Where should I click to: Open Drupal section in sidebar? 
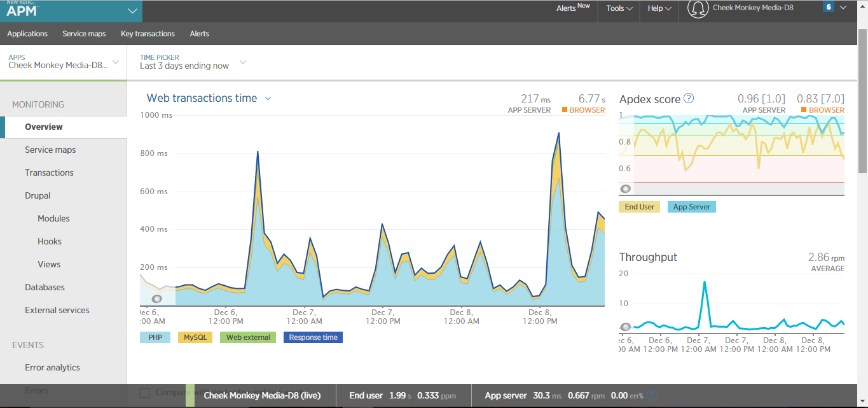[x=38, y=195]
